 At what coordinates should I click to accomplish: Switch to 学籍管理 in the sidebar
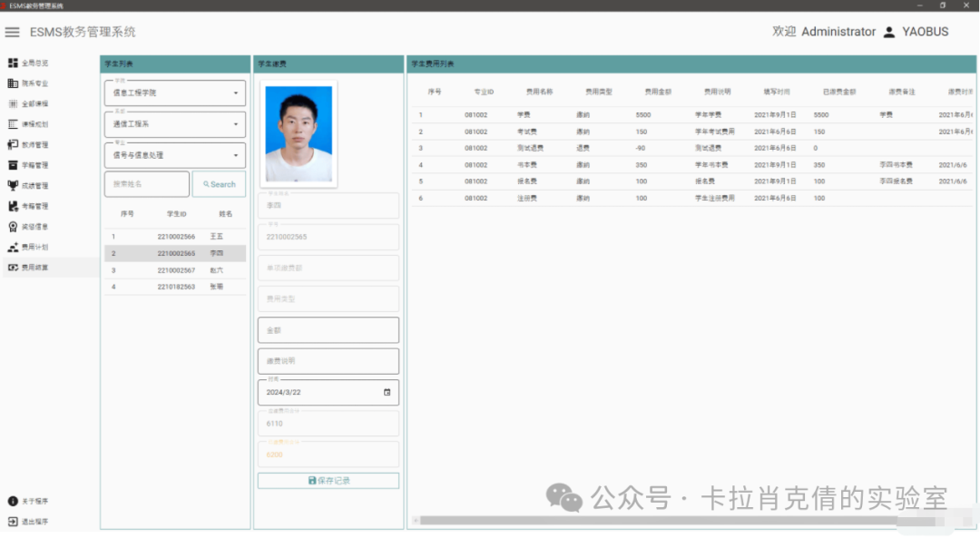[x=34, y=165]
